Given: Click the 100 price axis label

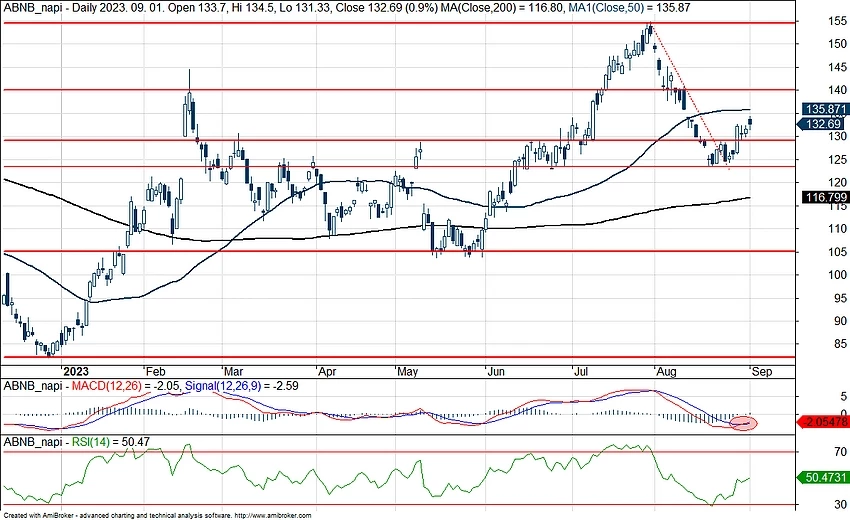Looking at the screenshot, I should pyautogui.click(x=838, y=275).
